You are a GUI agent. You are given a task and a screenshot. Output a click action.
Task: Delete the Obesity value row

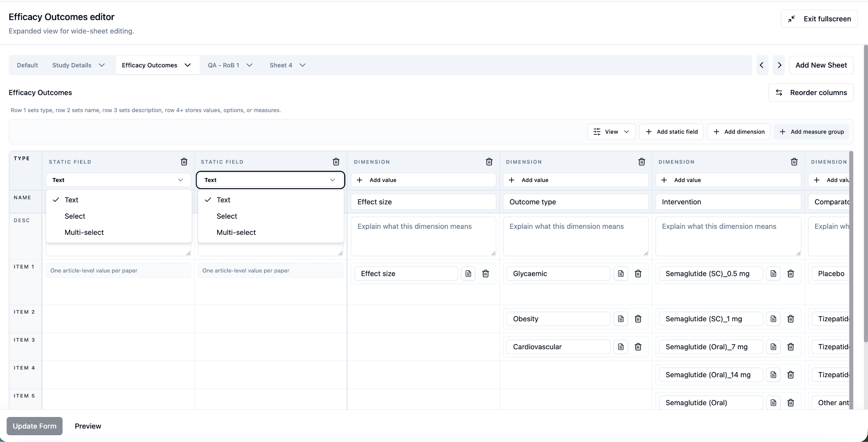(x=638, y=319)
